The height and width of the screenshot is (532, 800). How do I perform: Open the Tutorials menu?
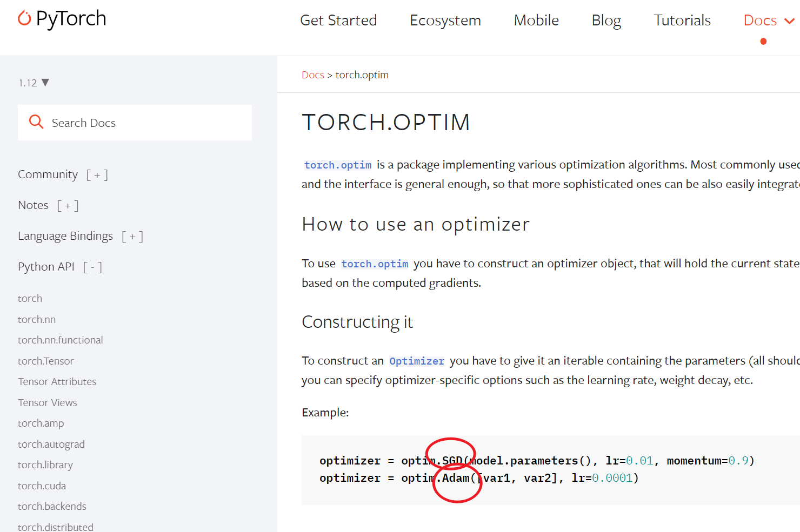pos(682,21)
